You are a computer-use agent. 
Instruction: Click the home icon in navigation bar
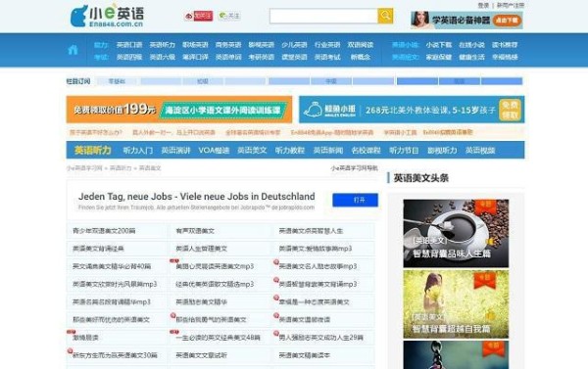coord(73,50)
